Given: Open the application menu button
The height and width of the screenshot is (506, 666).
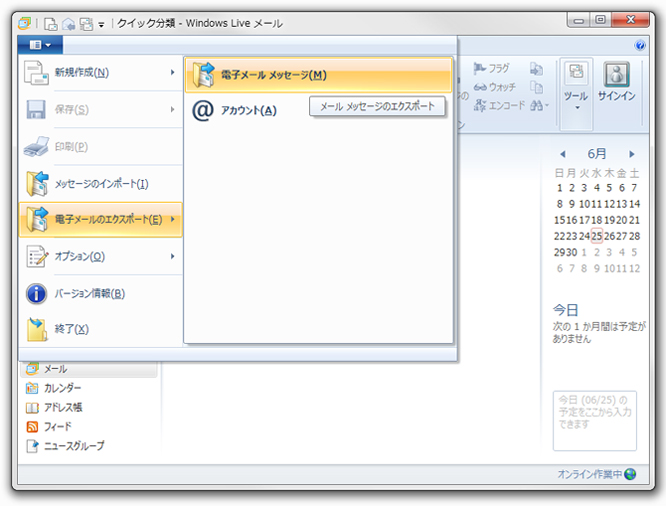Looking at the screenshot, I should point(40,45).
